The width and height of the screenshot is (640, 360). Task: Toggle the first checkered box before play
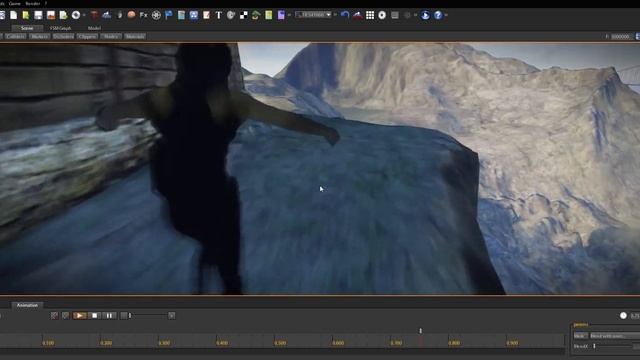[x=54, y=316]
